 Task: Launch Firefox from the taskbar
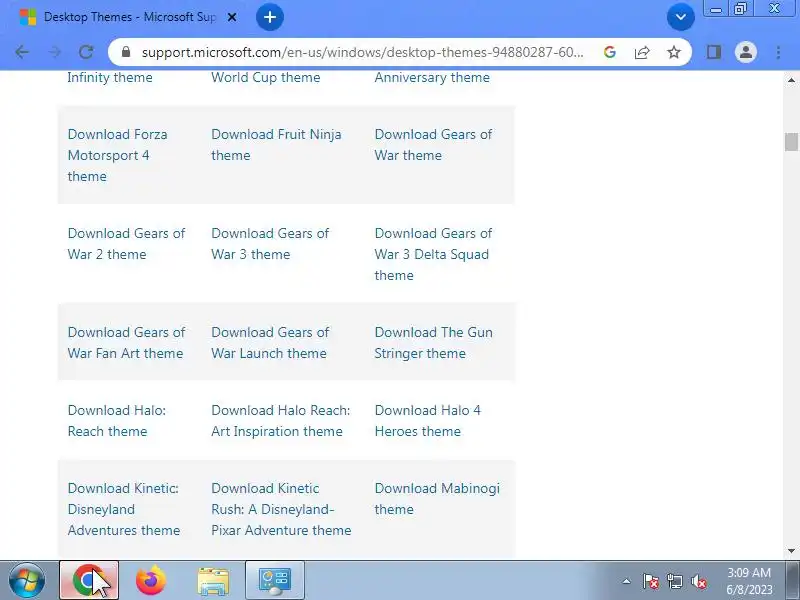(151, 580)
